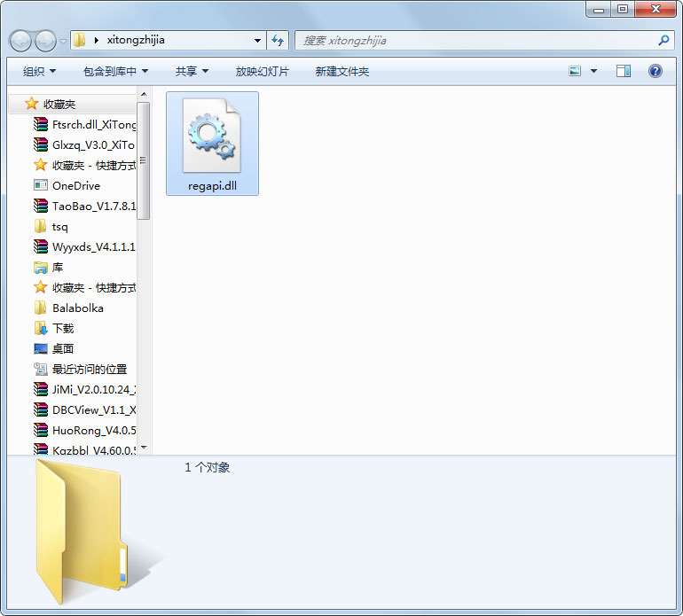Viewport: 683px width, 616px height.
Task: Click the Glxzq_V3.0 archive icon
Action: (x=41, y=144)
